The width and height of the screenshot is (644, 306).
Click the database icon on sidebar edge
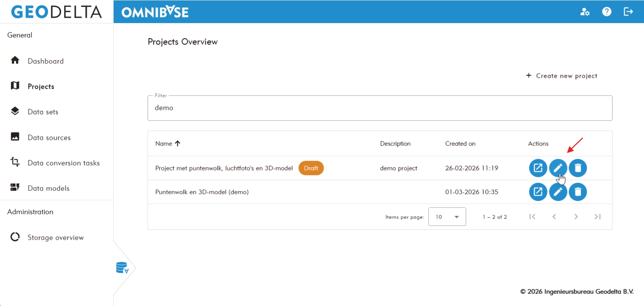point(122,268)
